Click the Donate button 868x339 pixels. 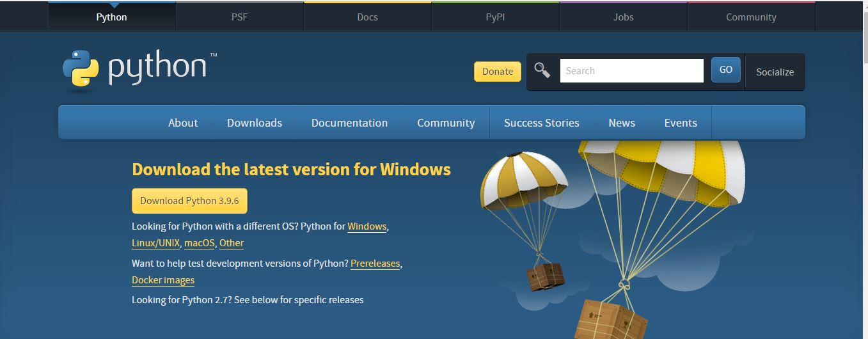[x=498, y=72]
